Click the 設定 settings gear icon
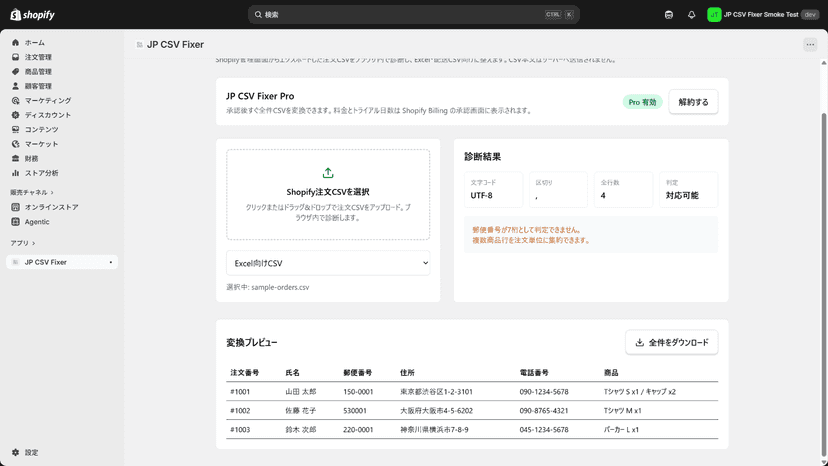The width and height of the screenshot is (828, 466). [x=15, y=453]
